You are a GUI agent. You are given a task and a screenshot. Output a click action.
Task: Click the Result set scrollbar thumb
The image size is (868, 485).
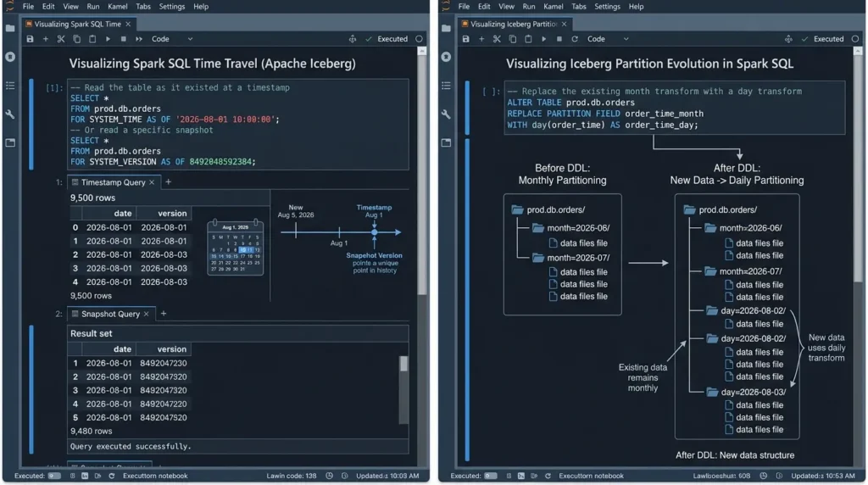tap(403, 364)
